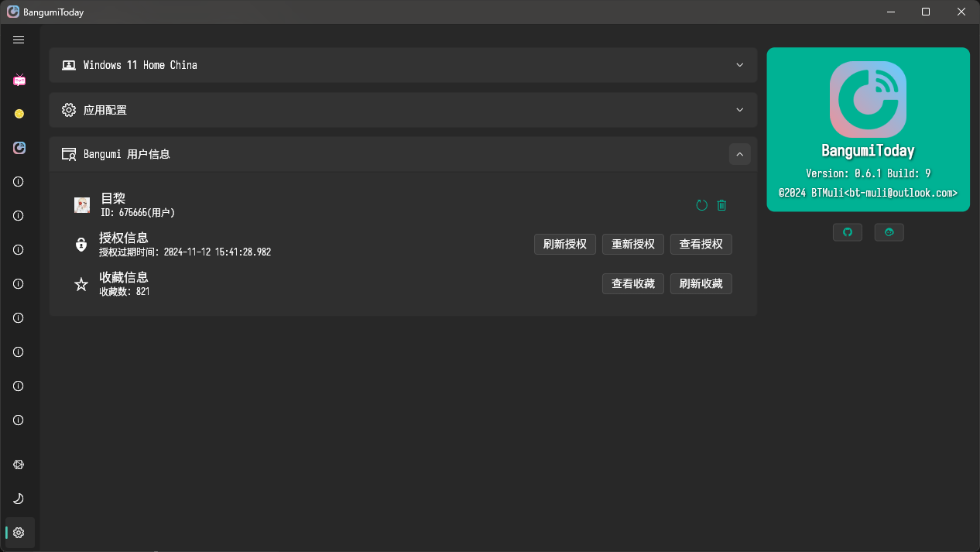Open the robot-face link button

889,232
